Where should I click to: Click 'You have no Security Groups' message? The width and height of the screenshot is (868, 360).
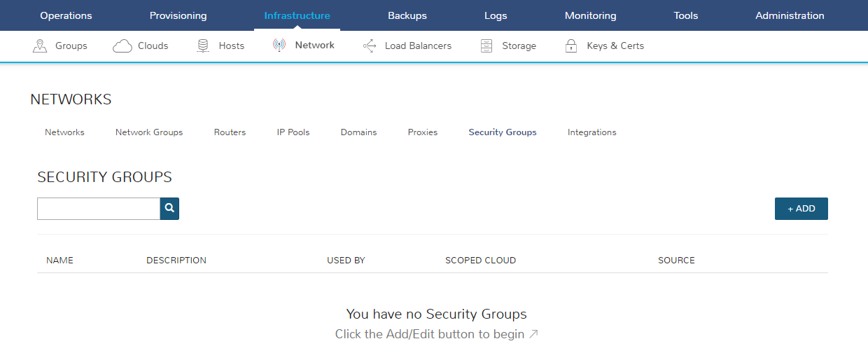(437, 314)
